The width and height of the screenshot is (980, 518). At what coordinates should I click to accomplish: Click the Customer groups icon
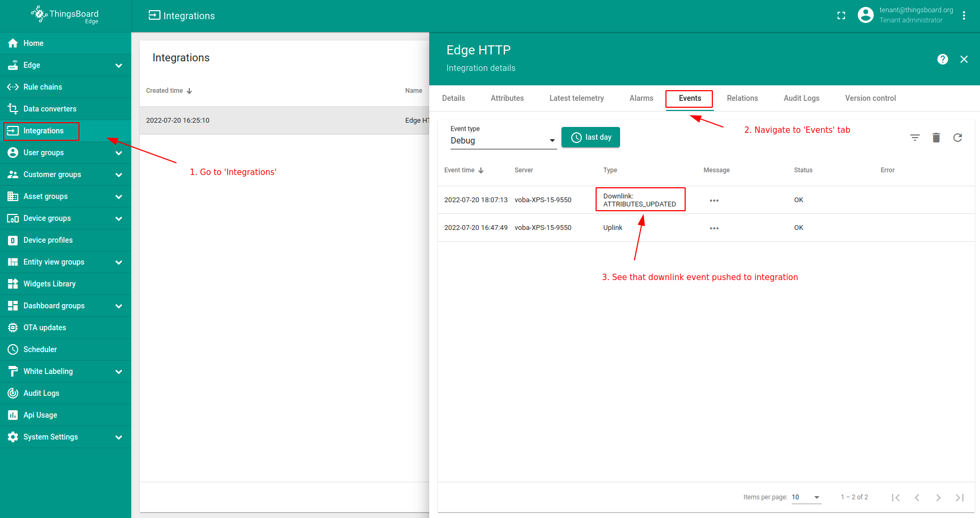click(x=13, y=174)
